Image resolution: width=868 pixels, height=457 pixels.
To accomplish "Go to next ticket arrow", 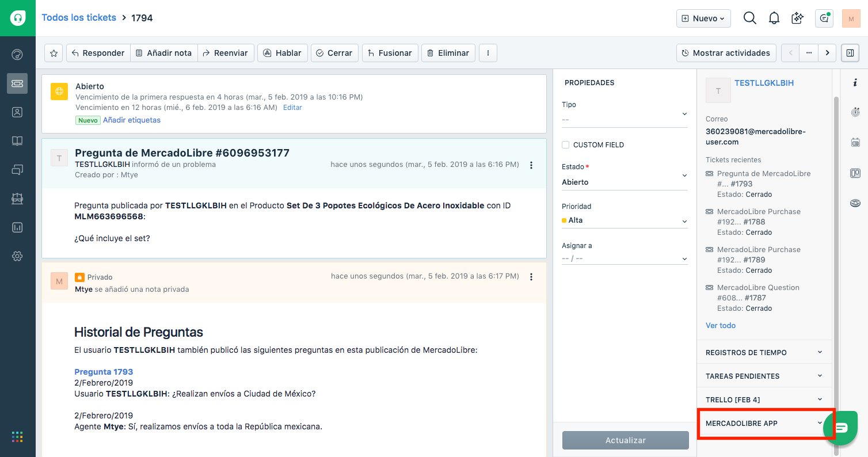I will [827, 53].
